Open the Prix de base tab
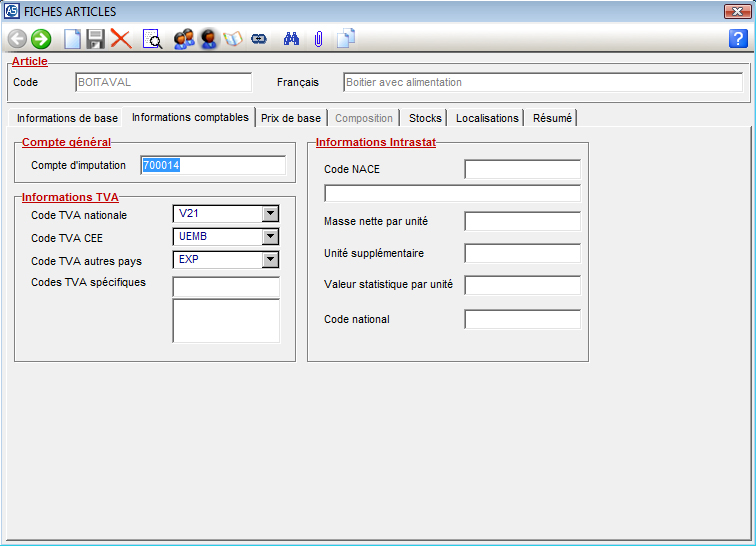The width and height of the screenshot is (756, 546). 291,118
